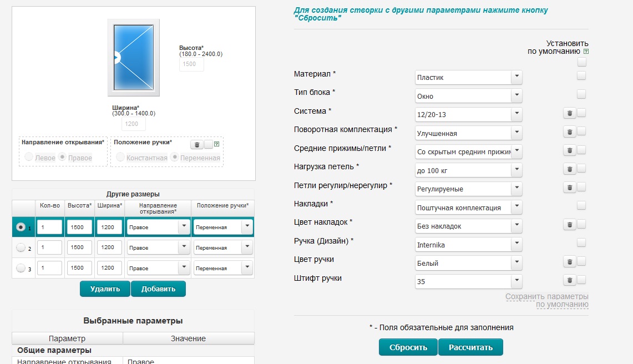This screenshot has height=364, width=633.
Task: Click trash icon for Штифт ручки
Action: (x=569, y=281)
